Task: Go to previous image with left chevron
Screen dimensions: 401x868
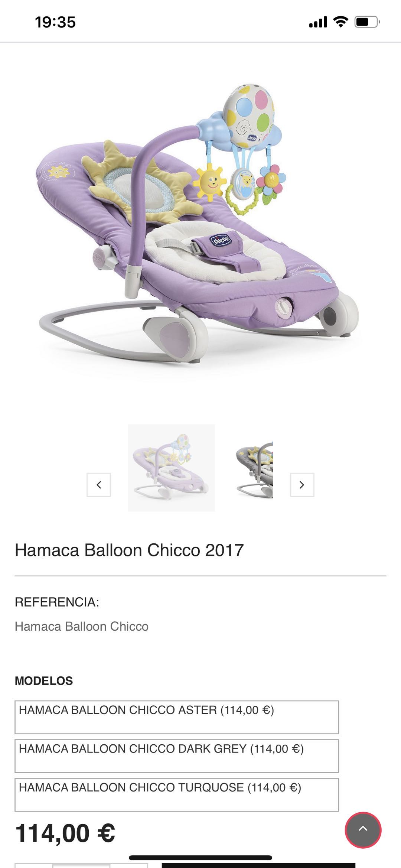Action: pyautogui.click(x=99, y=485)
